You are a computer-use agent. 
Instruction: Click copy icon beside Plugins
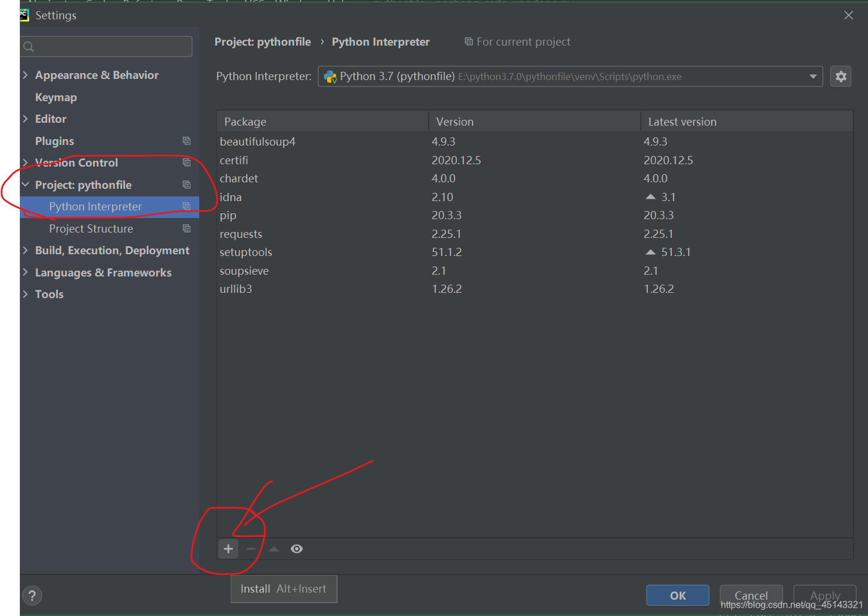(x=186, y=141)
